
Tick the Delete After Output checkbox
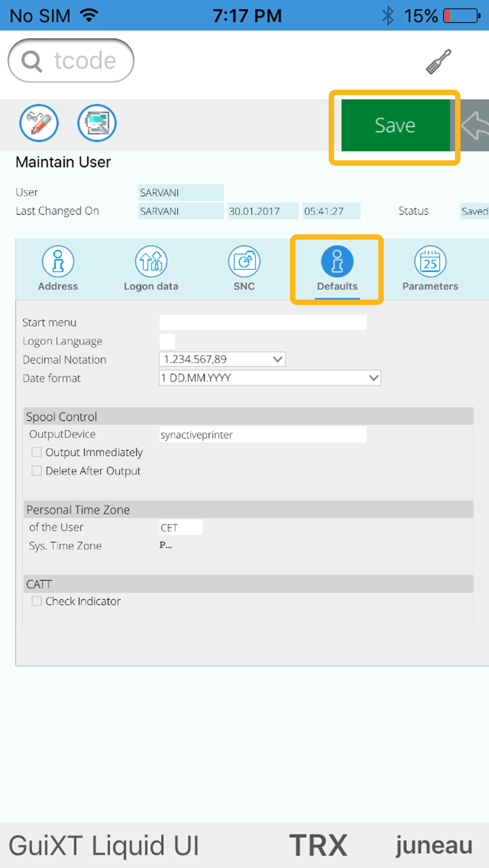37,471
